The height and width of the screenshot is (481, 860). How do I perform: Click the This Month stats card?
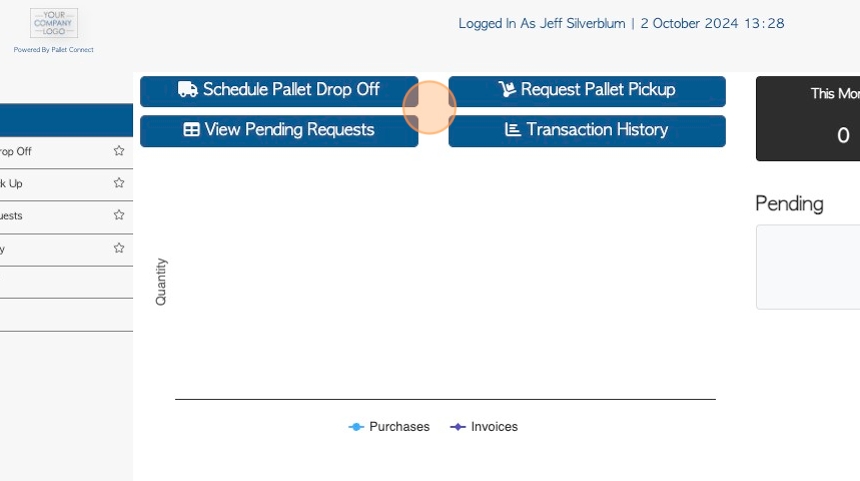click(808, 118)
